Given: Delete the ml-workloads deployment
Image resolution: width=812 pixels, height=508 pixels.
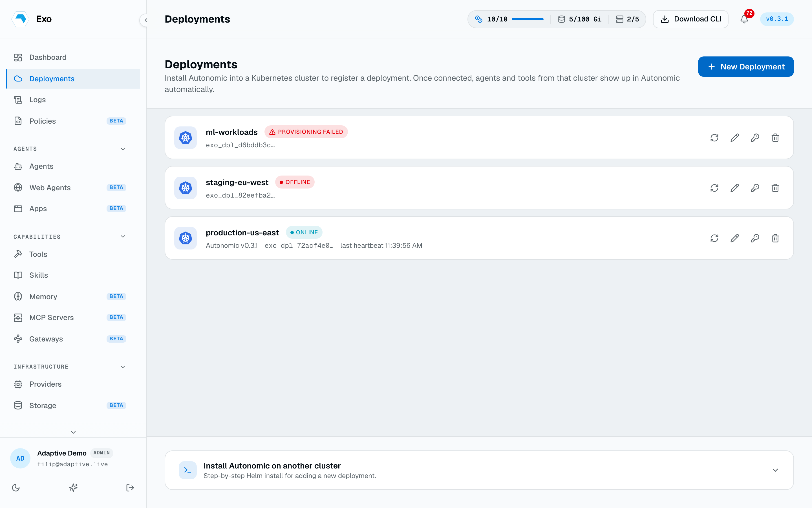Looking at the screenshot, I should tap(775, 138).
